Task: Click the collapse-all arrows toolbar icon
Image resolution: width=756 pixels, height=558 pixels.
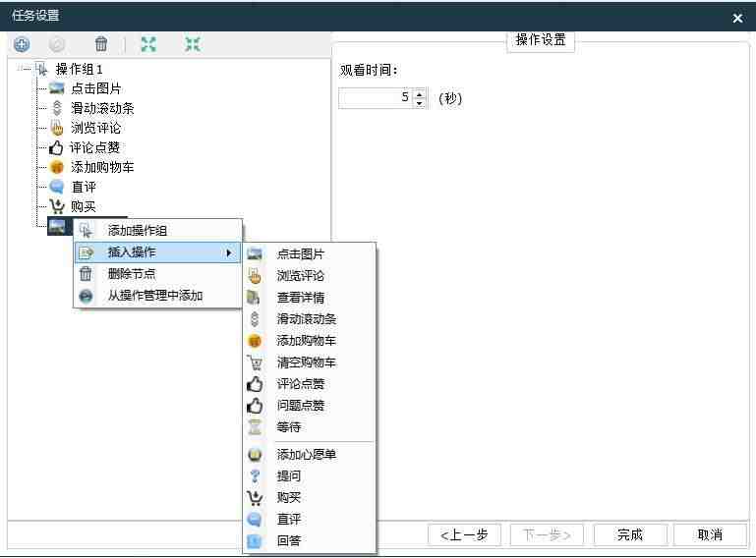Action: pos(193,44)
